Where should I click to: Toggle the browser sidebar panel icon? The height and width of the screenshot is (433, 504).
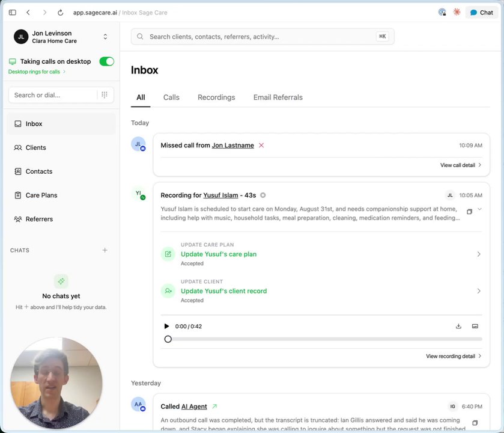coord(13,12)
